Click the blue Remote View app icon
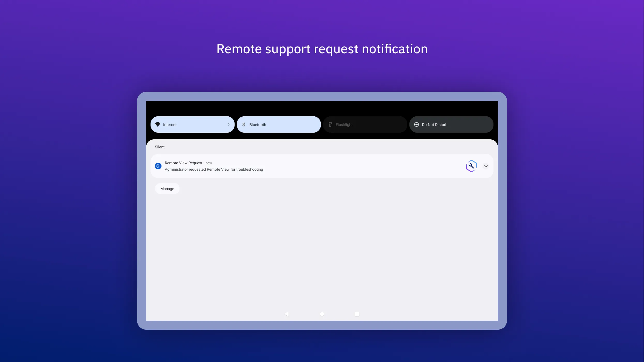Screen dimensions: 644x362 coord(158,166)
